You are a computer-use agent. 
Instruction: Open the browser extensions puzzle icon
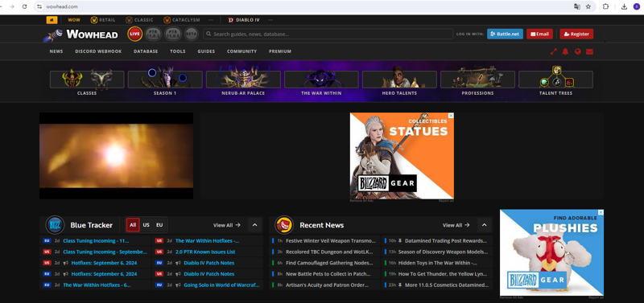point(605,6)
